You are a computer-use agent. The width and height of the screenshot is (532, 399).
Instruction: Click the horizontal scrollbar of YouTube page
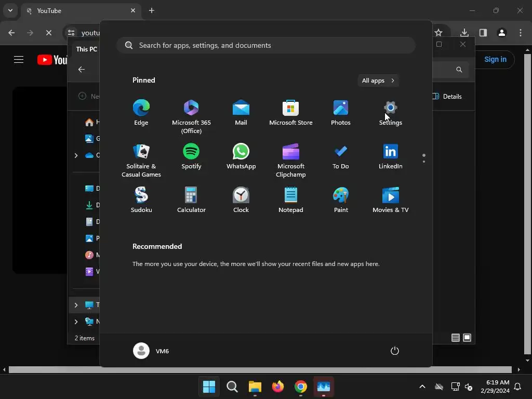[x=260, y=369]
